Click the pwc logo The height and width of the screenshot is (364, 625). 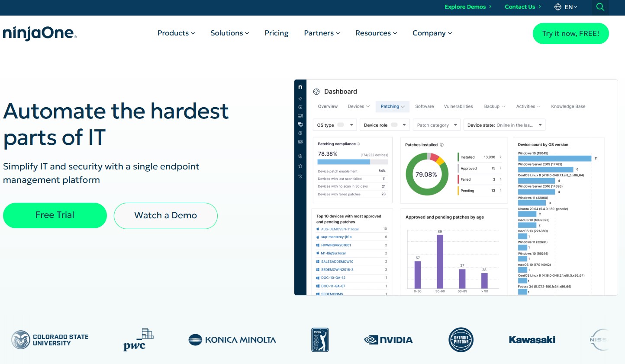pyautogui.click(x=138, y=340)
